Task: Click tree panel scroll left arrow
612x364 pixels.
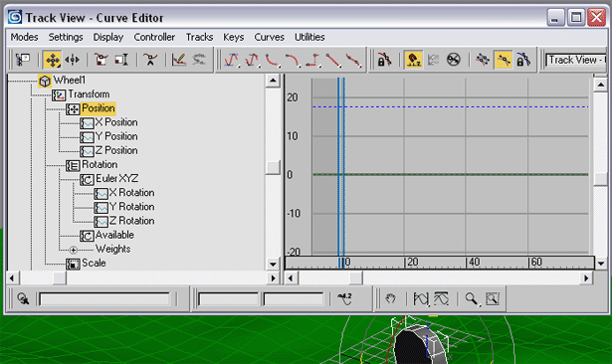Action: coord(12,278)
